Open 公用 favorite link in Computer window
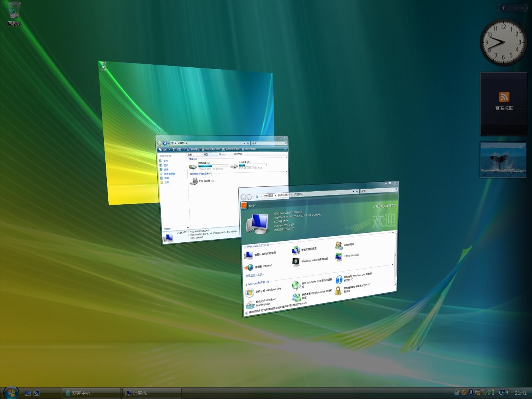Image resolution: width=532 pixels, height=399 pixels. point(165,183)
